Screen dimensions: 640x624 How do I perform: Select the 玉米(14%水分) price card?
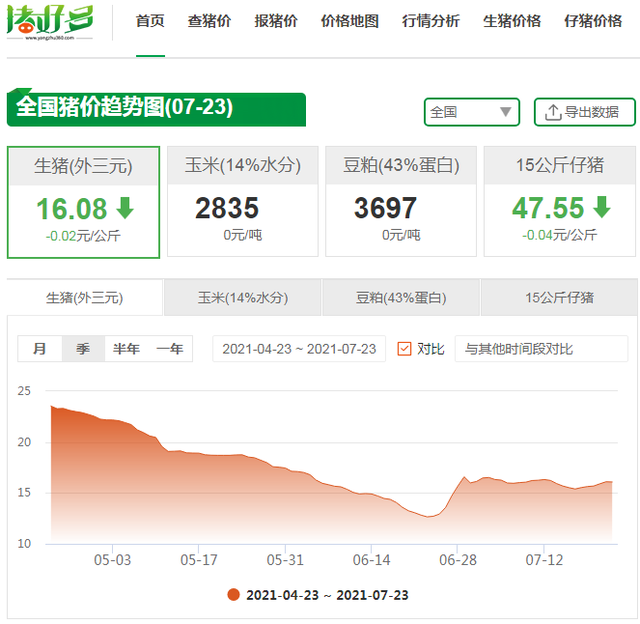point(243,202)
